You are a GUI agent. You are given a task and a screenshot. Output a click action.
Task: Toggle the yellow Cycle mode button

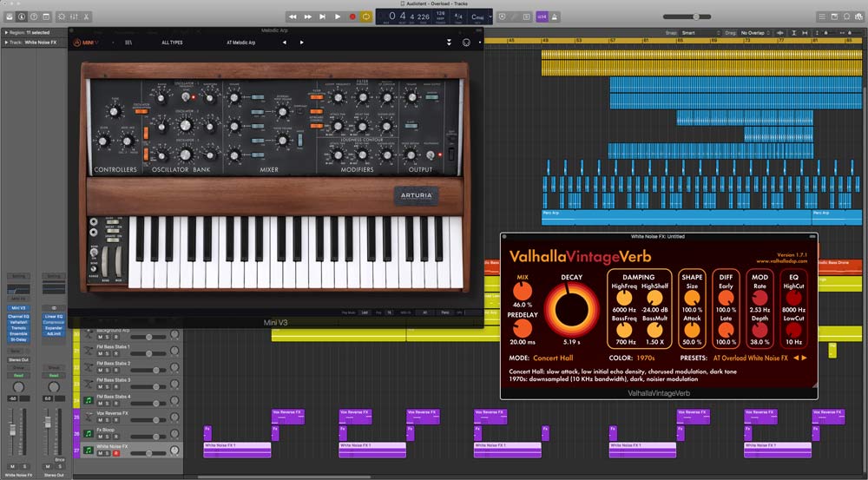[x=366, y=16]
